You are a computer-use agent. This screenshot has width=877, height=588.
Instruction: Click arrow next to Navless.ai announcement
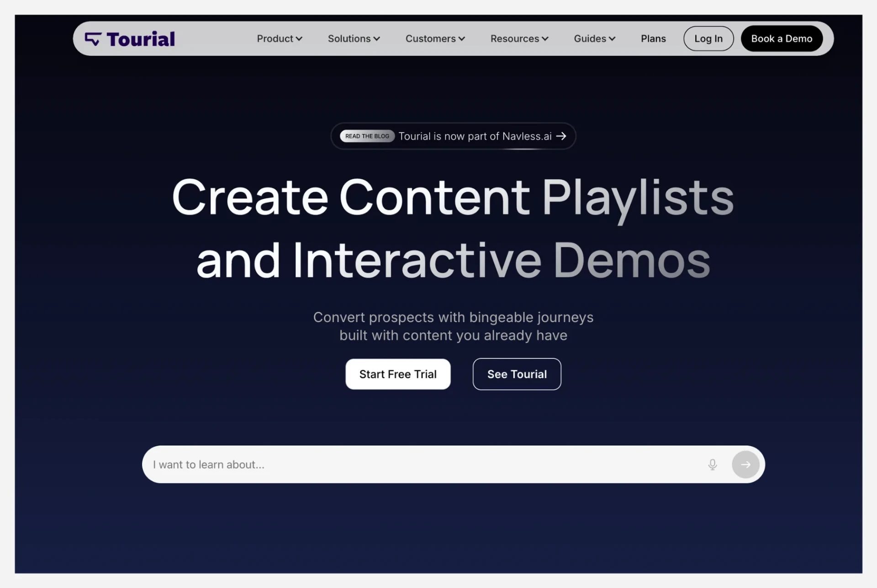pyautogui.click(x=561, y=136)
